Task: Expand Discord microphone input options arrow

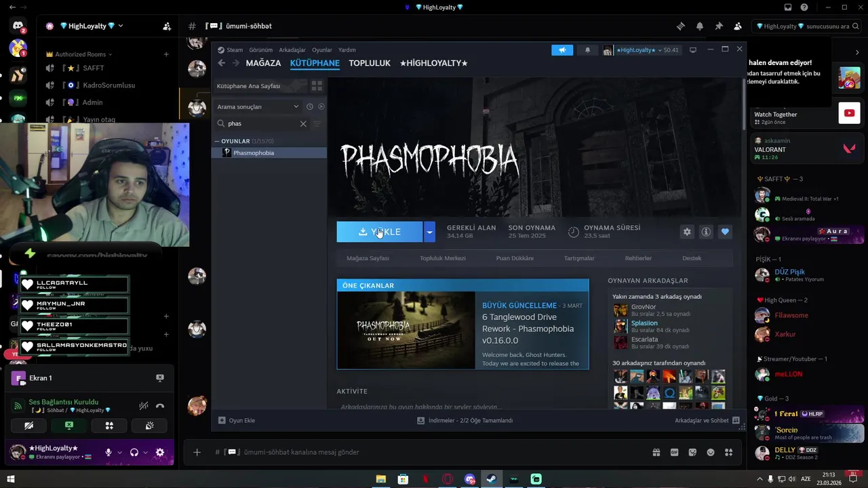Action: (x=119, y=452)
